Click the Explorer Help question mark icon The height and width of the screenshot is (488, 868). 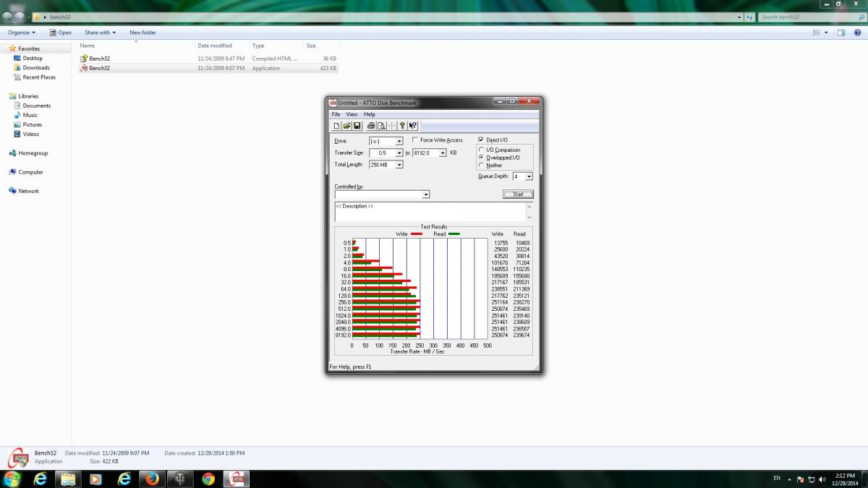click(x=859, y=33)
